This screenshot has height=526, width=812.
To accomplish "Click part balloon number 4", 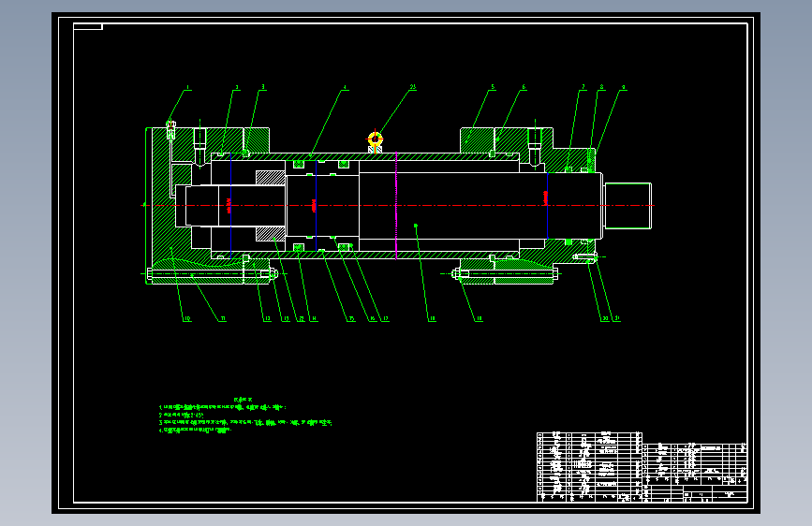I will [x=345, y=87].
